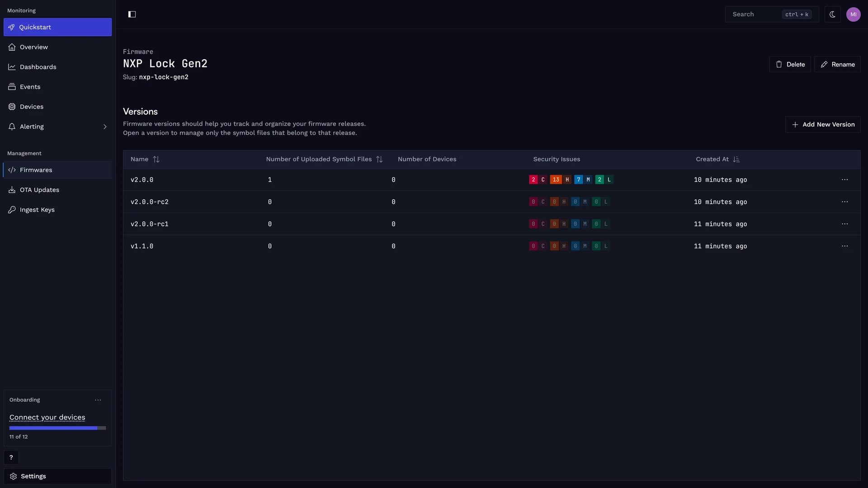868x488 pixels.
Task: Click the 13 high issues badge for v2.0.0
Action: point(561,180)
